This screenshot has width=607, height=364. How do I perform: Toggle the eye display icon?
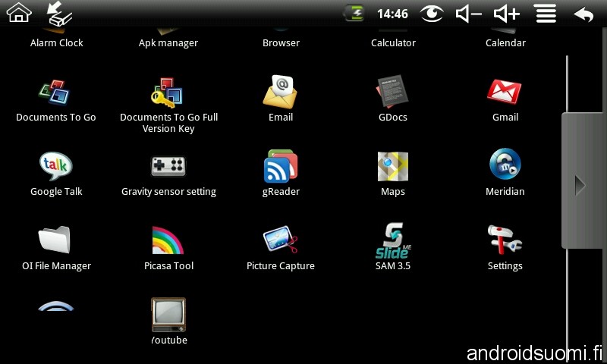[x=432, y=14]
